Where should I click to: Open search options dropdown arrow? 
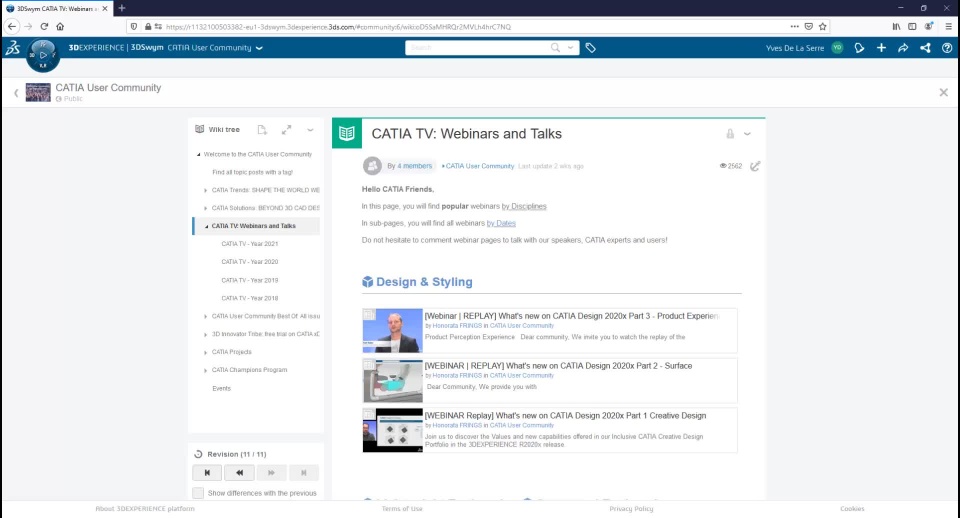click(x=571, y=48)
